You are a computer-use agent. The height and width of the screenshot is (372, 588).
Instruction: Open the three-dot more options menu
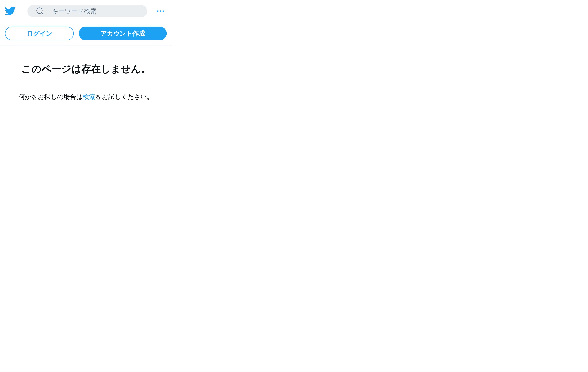click(160, 11)
